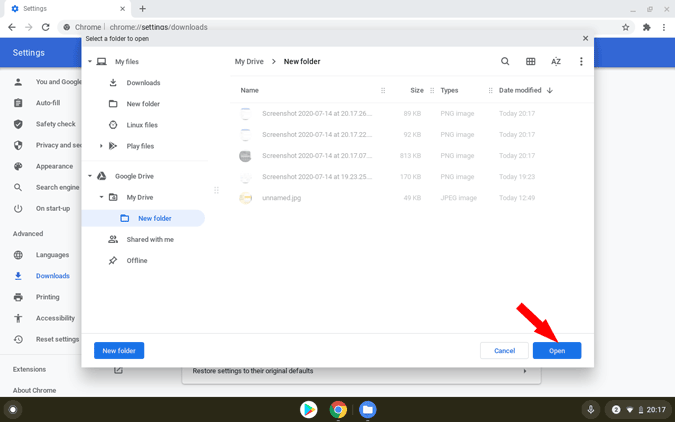Image resolution: width=675 pixels, height=422 pixels.
Task: Collapse the My files tree
Action: (x=90, y=62)
